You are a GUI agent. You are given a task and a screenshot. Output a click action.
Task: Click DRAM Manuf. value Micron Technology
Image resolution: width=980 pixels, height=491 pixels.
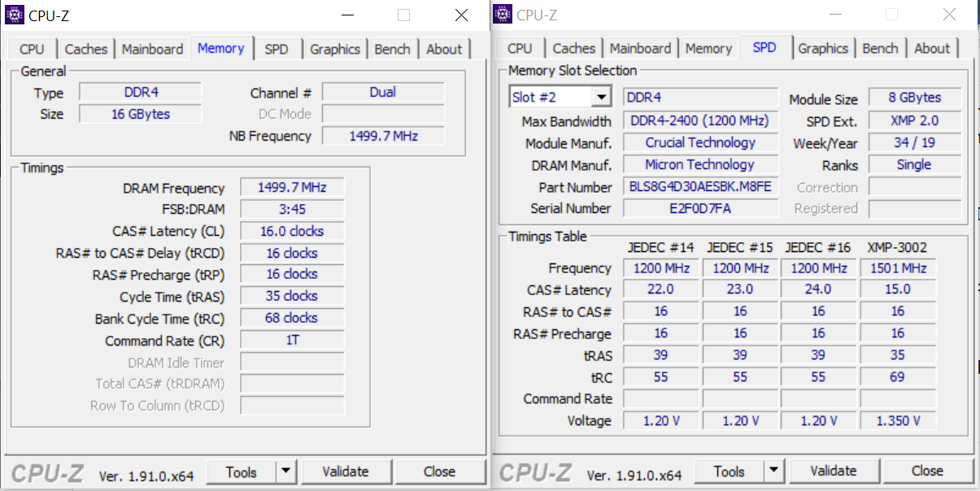pyautogui.click(x=700, y=164)
